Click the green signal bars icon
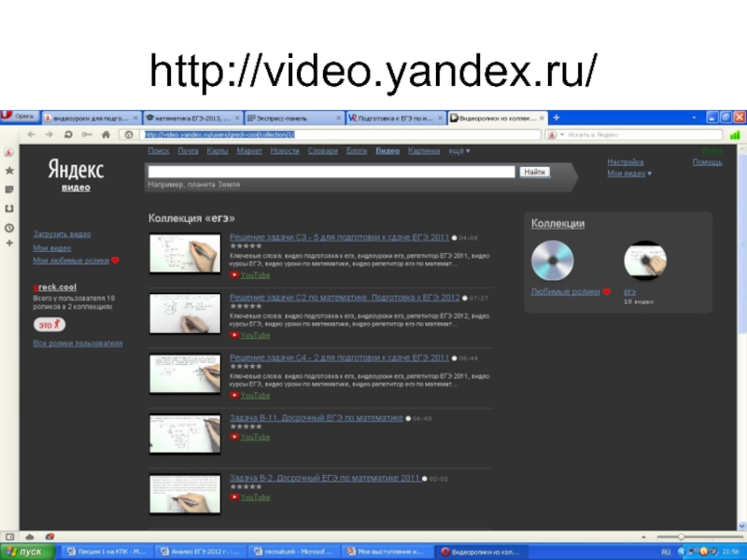This screenshot has height=560, width=747. coord(735,135)
